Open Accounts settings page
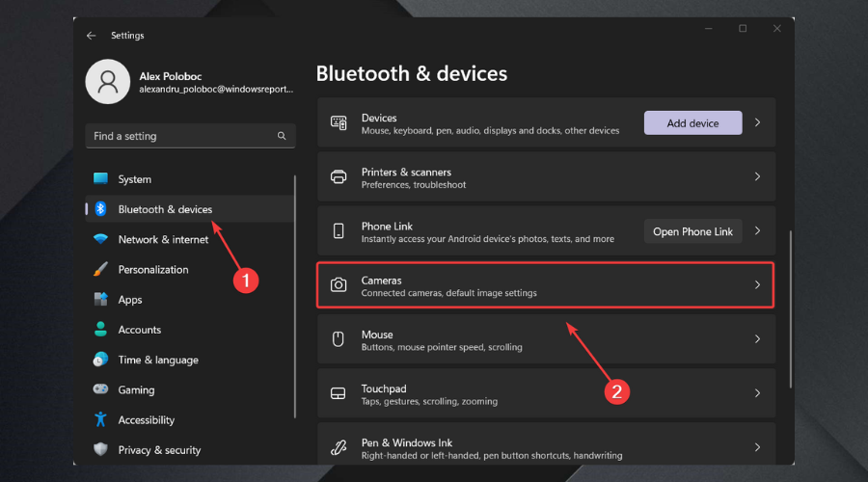 190,330
